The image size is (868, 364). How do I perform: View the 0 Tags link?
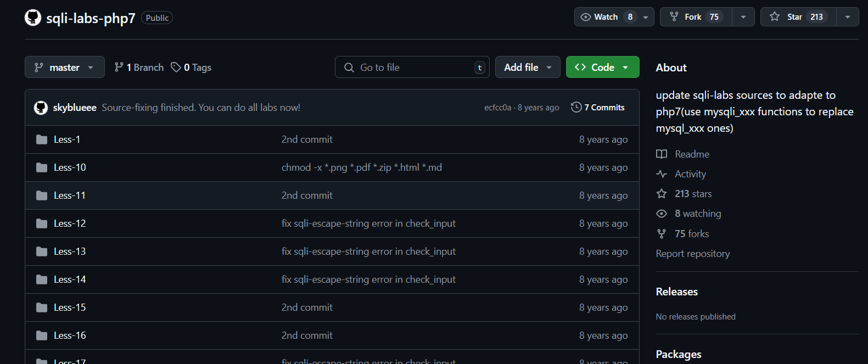click(191, 67)
